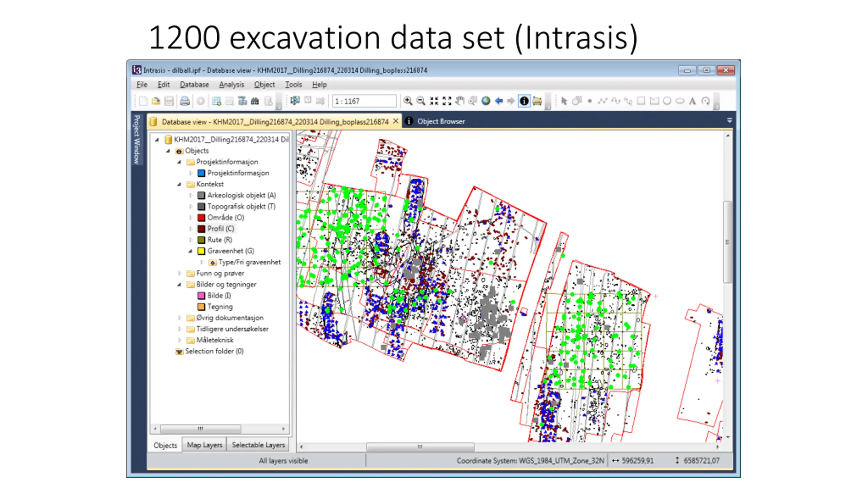Select the Polyline draw tool
Viewport: 868px width, 488px height.
coord(603,101)
